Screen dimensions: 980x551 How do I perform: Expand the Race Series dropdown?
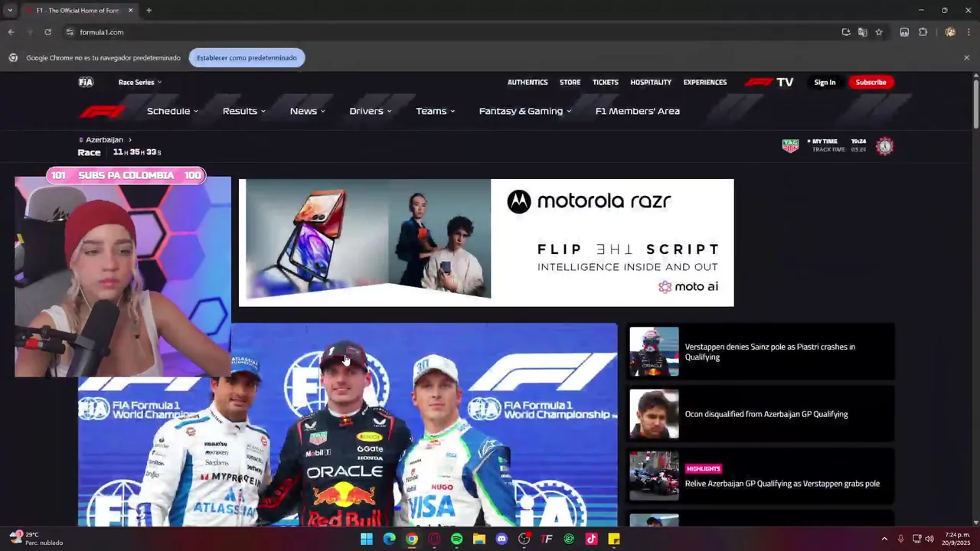140,82
